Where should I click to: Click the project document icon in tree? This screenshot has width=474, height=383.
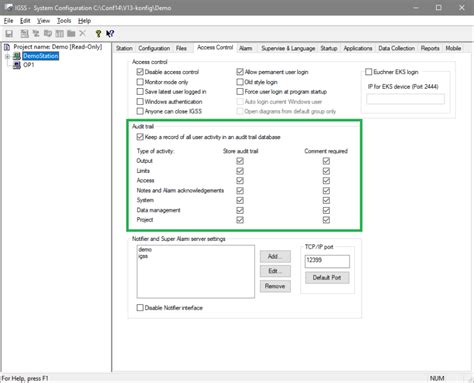7,47
